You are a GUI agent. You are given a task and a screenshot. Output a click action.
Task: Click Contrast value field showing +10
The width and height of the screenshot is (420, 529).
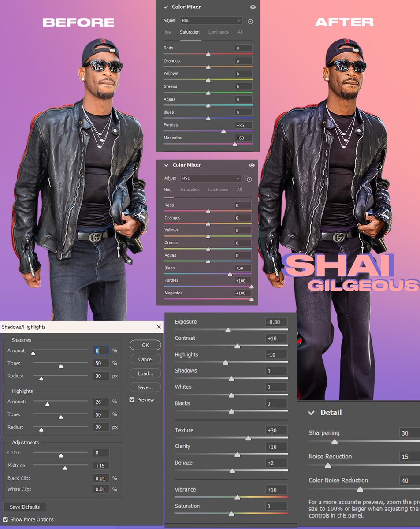276,339
